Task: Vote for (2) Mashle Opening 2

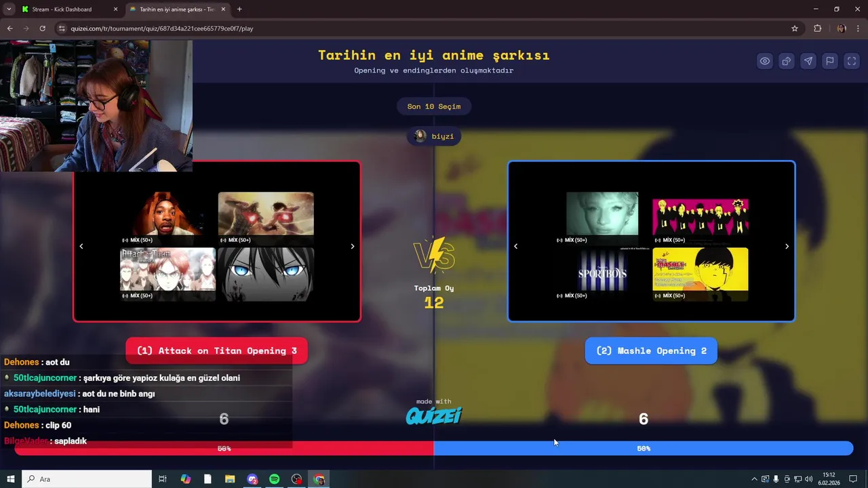Action: click(651, 350)
